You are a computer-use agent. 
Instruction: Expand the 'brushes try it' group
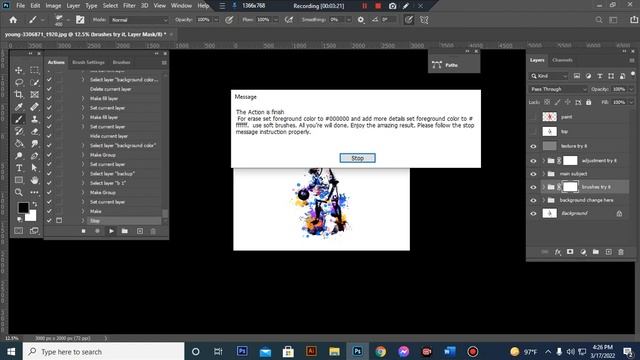tap(544, 187)
